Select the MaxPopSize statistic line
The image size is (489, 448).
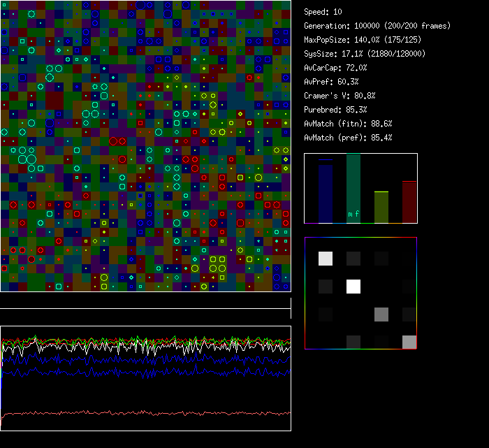362,40
